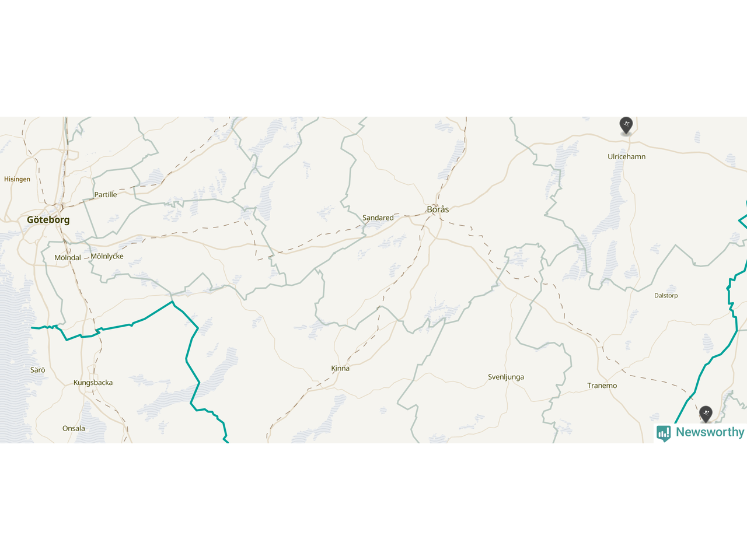The width and height of the screenshot is (747, 560).
Task: Click the Svenljunga place label
Action: coord(506,377)
